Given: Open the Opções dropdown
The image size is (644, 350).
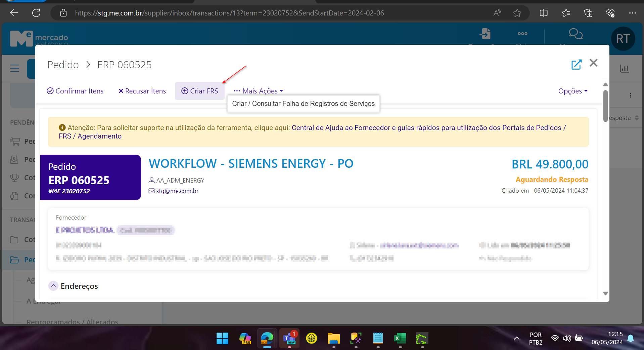Looking at the screenshot, I should 572,91.
